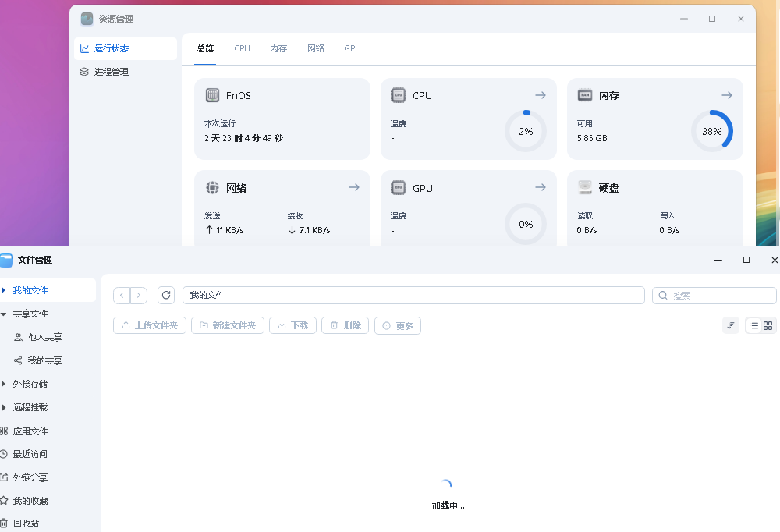The width and height of the screenshot is (780, 532).
Task: Click the 上传文件夹 button
Action: [x=150, y=325]
